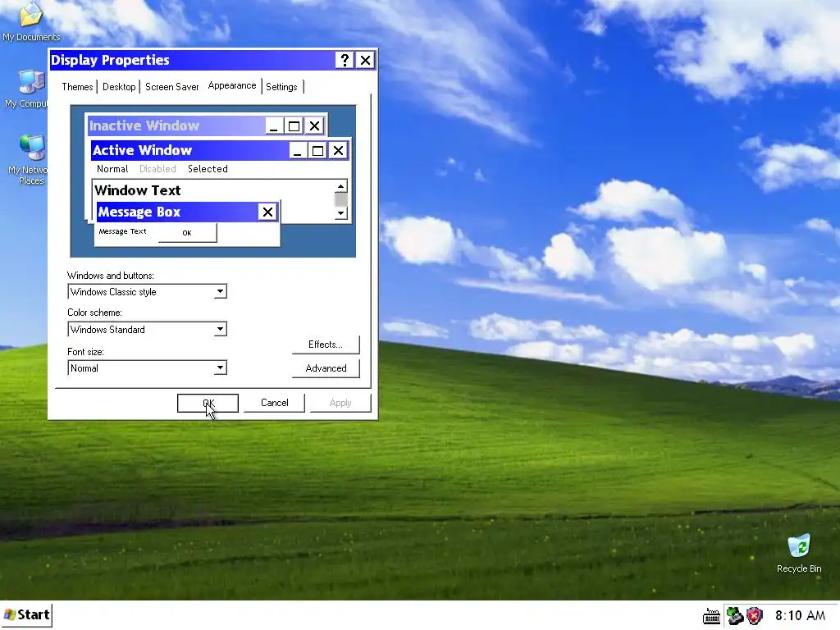Click the Display Properties title bar
The image size is (840, 630).
tap(192, 60)
